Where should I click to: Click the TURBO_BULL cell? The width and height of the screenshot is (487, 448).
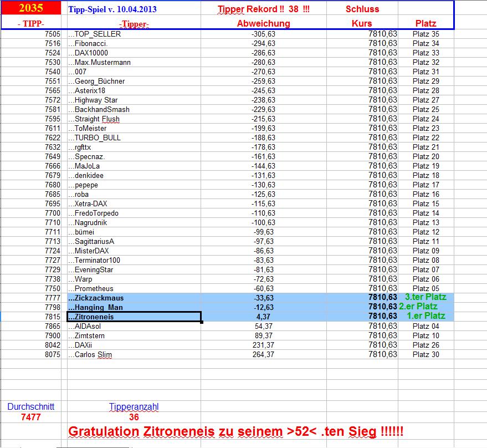click(x=134, y=138)
